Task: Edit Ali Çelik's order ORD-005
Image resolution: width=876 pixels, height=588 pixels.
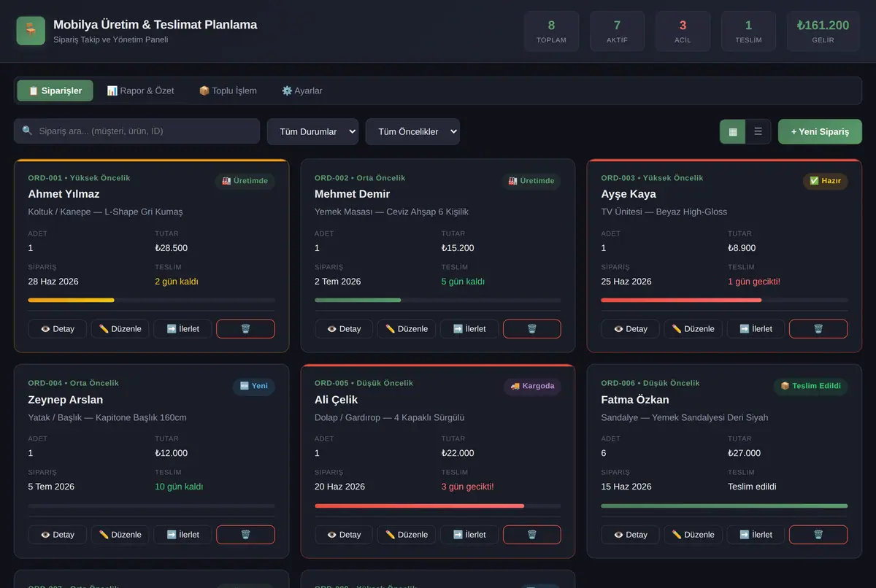Action: [407, 535]
